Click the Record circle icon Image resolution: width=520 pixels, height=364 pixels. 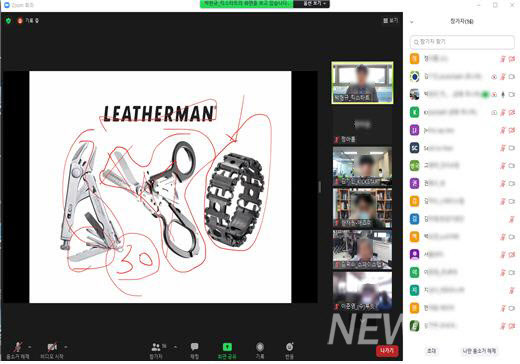click(x=260, y=347)
